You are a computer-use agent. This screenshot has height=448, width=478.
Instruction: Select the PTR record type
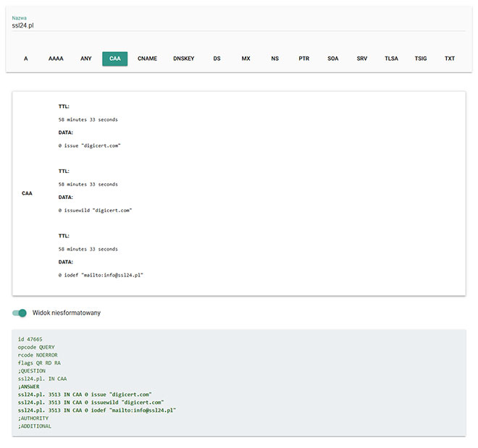coord(304,59)
